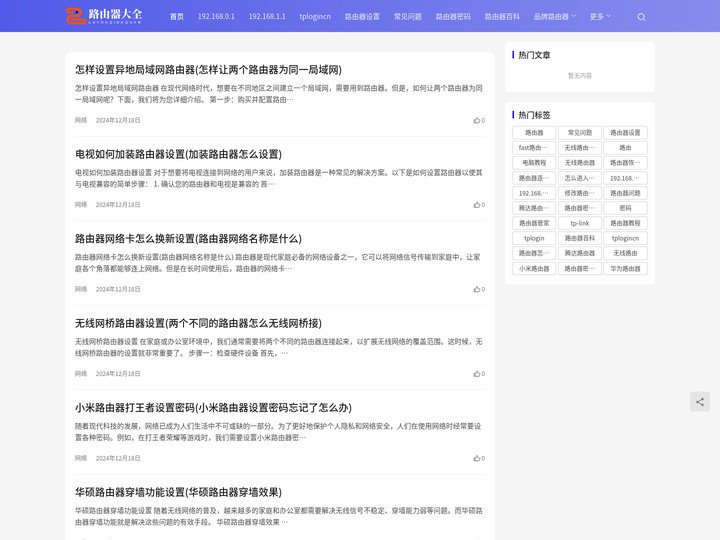Screen dimensions: 720x540
Task: Open article 无线网桥路由器设置 title
Action: pyautogui.click(x=198, y=323)
